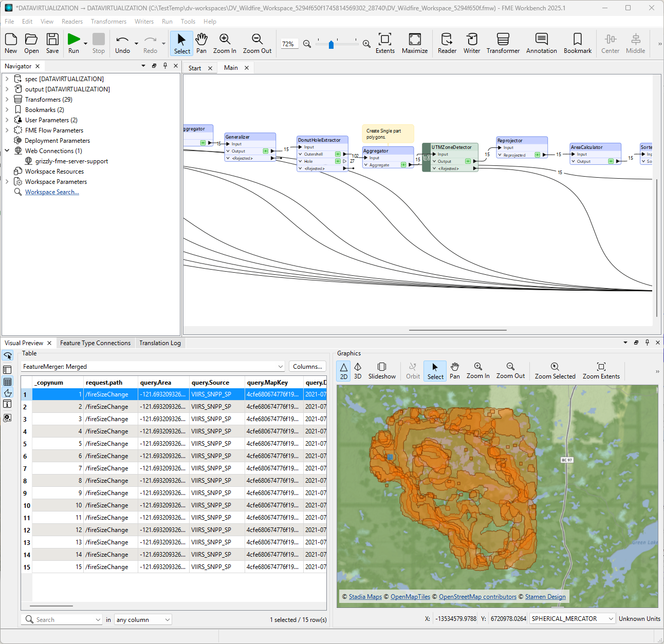The image size is (664, 644).
Task: Open the SPHERICAL_MERCATOR coordinate system dropdown
Action: coord(572,619)
